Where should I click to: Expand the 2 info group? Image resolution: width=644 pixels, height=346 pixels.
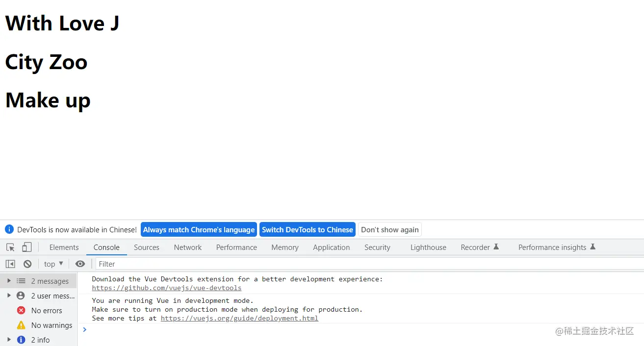[x=9, y=340]
